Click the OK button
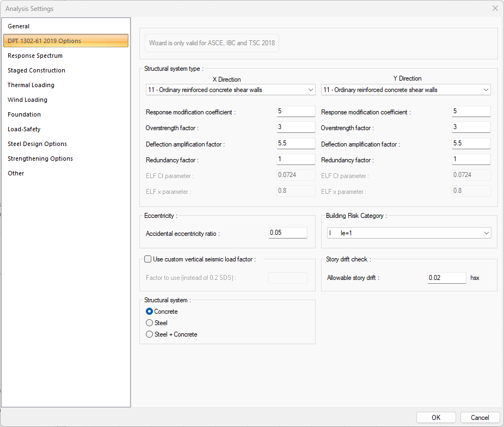504x427 pixels. pyautogui.click(x=436, y=418)
